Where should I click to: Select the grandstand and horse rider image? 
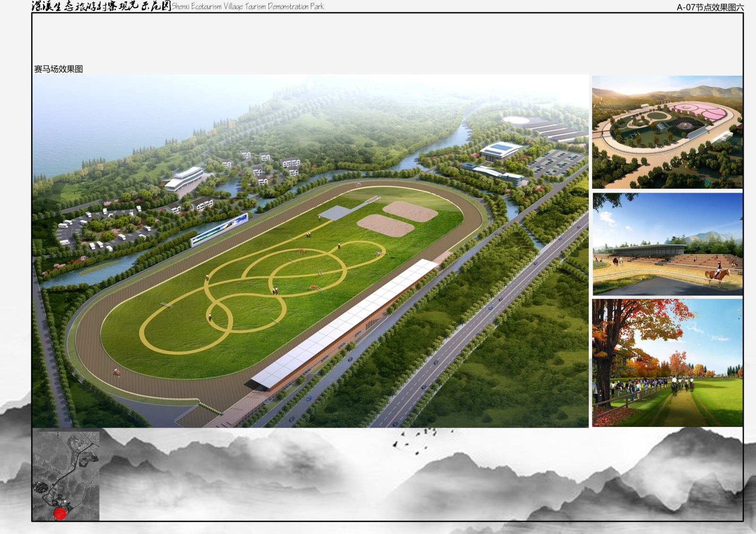(x=667, y=244)
